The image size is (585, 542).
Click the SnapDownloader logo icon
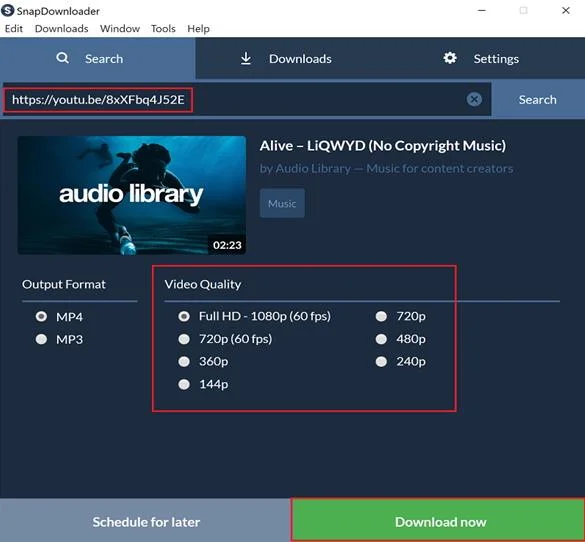point(7,10)
